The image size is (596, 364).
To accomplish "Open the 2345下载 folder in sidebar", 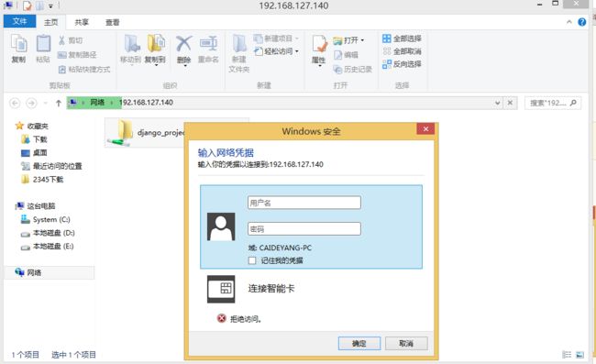I will pos(42,180).
